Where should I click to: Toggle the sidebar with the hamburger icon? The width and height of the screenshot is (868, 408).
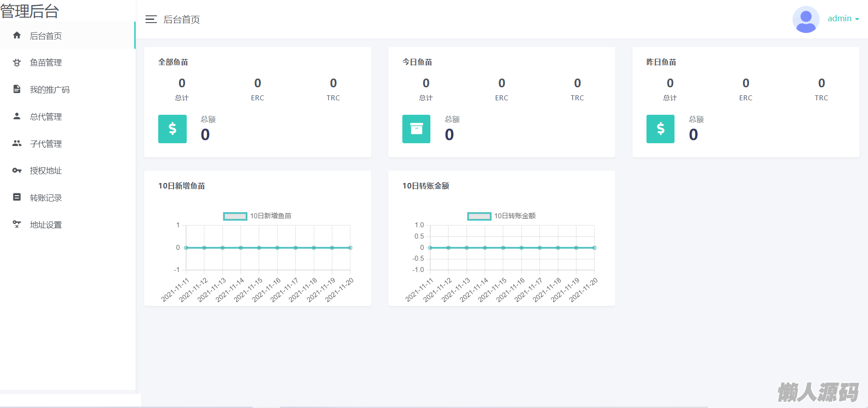[x=151, y=19]
